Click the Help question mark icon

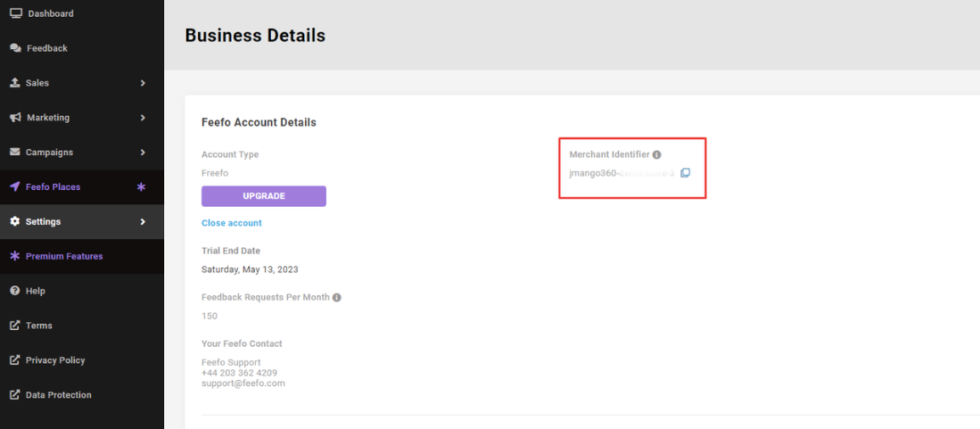(15, 291)
